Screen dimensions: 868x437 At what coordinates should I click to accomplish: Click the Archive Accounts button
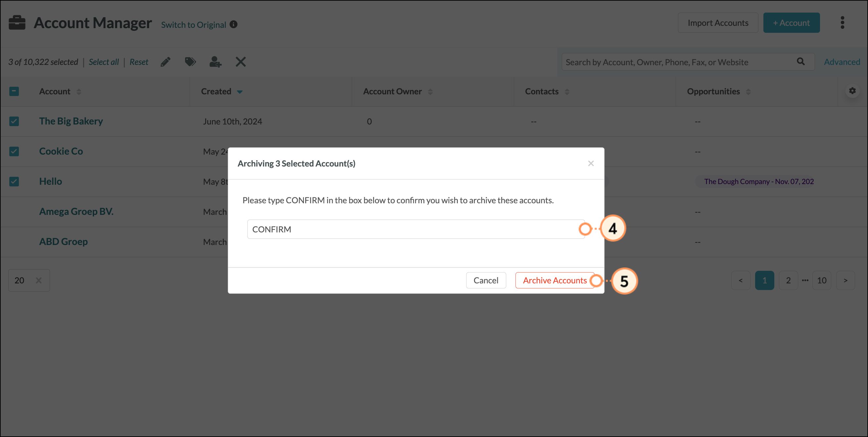pos(555,280)
